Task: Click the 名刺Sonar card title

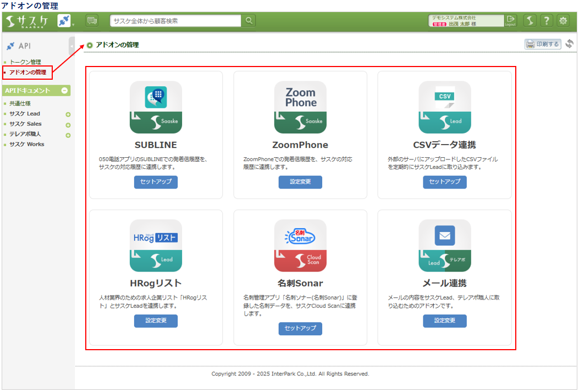Action: point(300,284)
